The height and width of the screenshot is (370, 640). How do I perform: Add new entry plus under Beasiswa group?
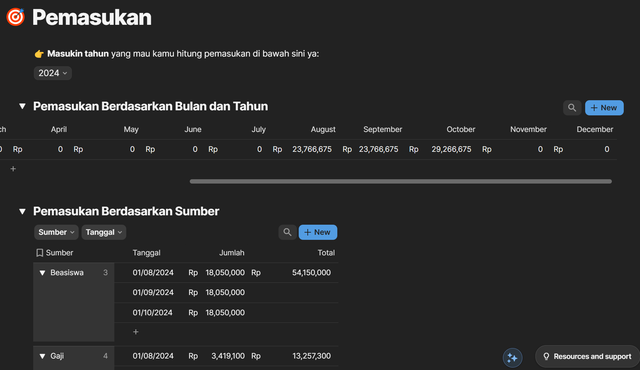[136, 332]
